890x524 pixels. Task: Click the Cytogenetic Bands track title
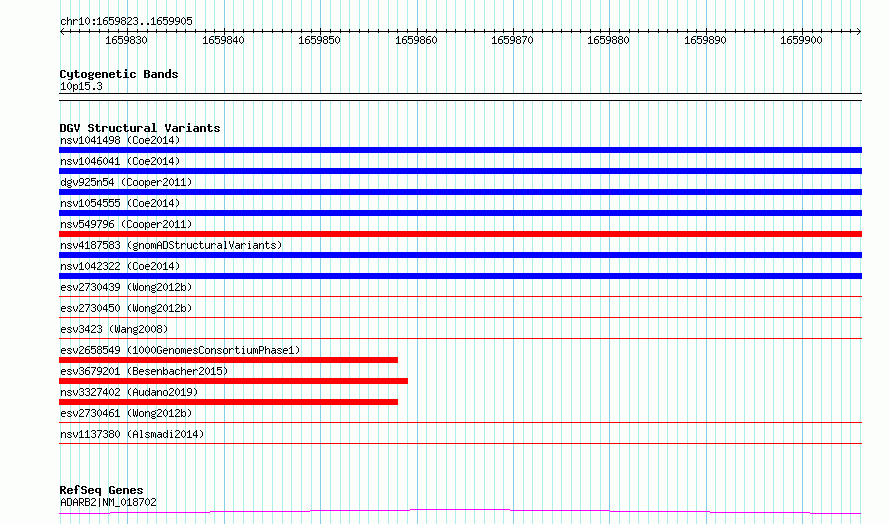[x=119, y=74]
